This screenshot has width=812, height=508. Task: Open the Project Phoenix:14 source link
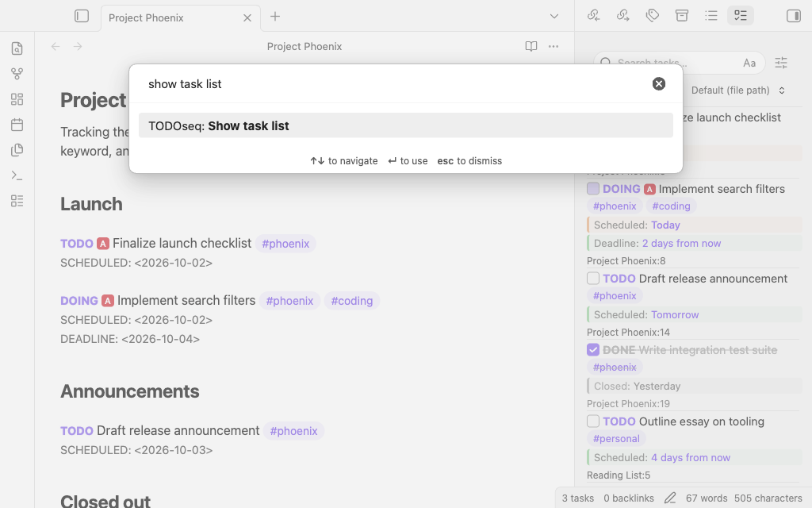click(x=628, y=333)
